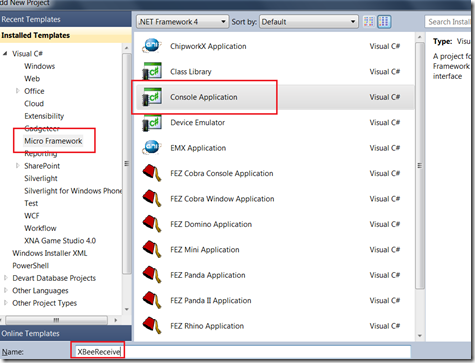The height and width of the screenshot is (363, 475).
Task: Expand the Other Languages node
Action: pyautogui.click(x=5, y=290)
